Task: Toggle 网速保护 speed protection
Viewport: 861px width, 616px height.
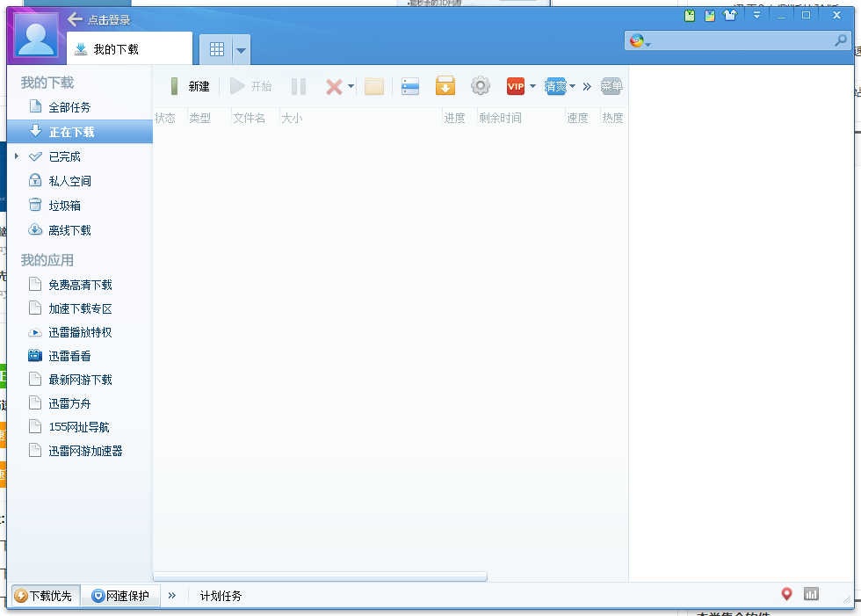Action: (120, 596)
